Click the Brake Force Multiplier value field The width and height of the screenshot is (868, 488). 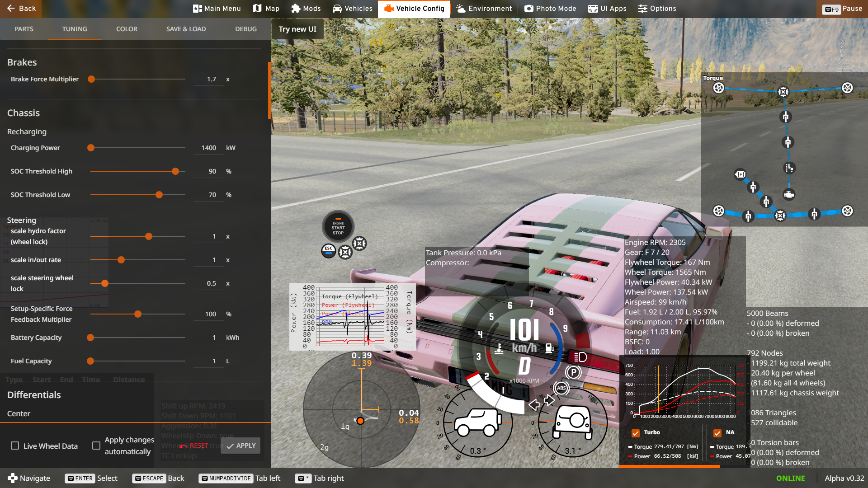click(209, 79)
